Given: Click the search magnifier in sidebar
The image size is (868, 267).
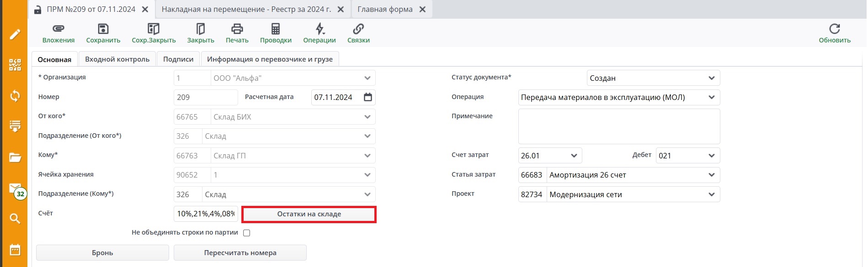Looking at the screenshot, I should tap(15, 219).
